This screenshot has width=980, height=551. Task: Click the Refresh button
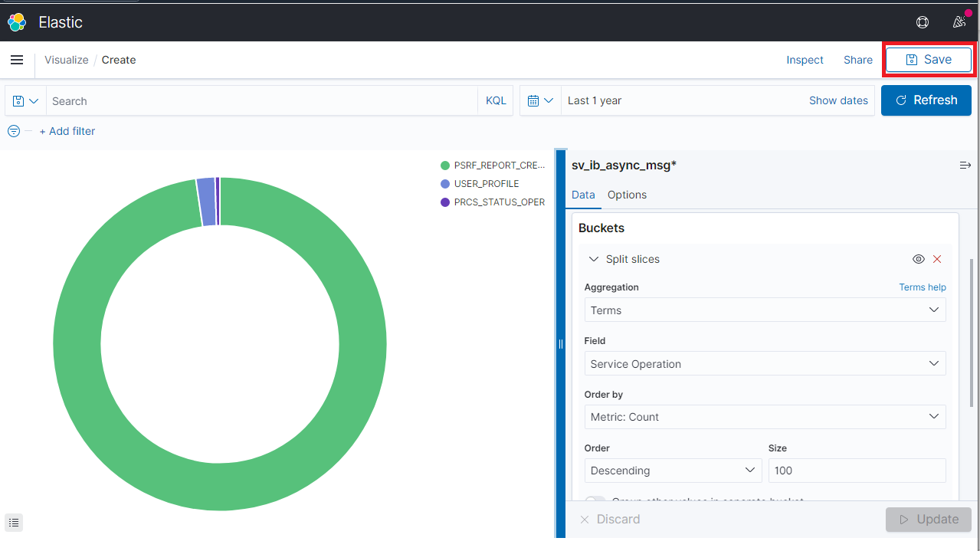coord(926,100)
